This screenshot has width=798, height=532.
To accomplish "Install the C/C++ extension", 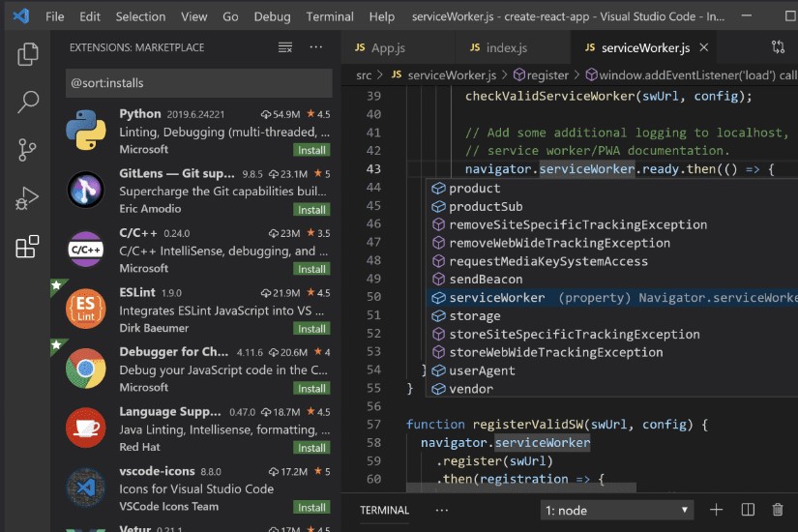I will [311, 269].
